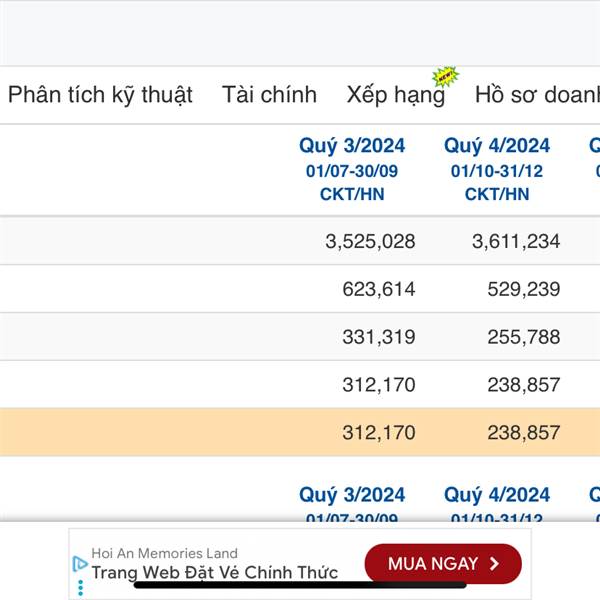600x600 pixels.
Task: Click the lower Quý 3/2024 header
Action: pyautogui.click(x=352, y=495)
